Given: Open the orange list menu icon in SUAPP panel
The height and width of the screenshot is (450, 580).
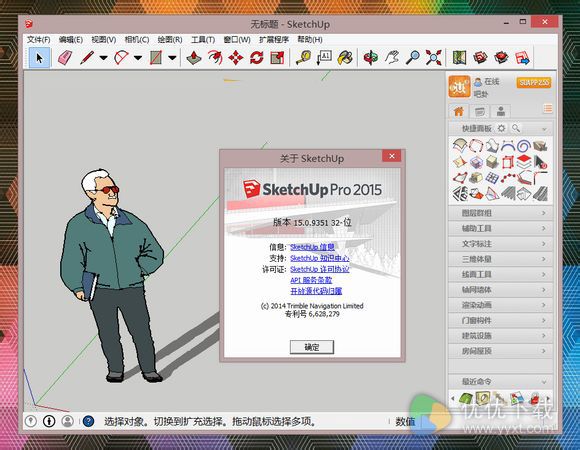Looking at the screenshot, I should (548, 108).
